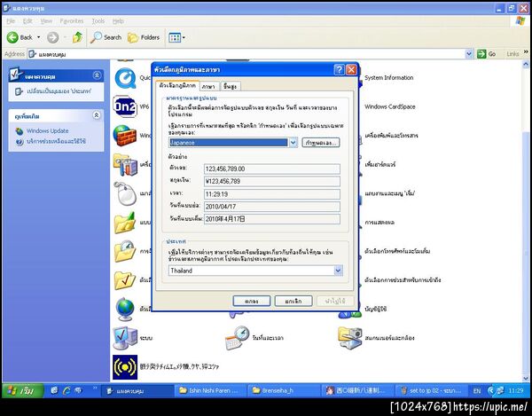The height and width of the screenshot is (416, 532).
Task: Click the Windows Update link
Action: [48, 131]
